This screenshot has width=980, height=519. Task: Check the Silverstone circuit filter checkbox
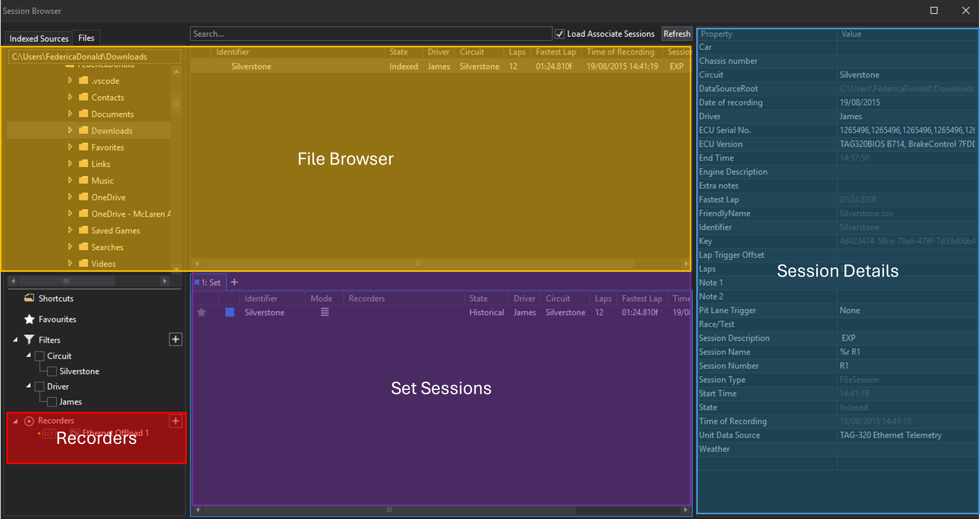pos(52,371)
